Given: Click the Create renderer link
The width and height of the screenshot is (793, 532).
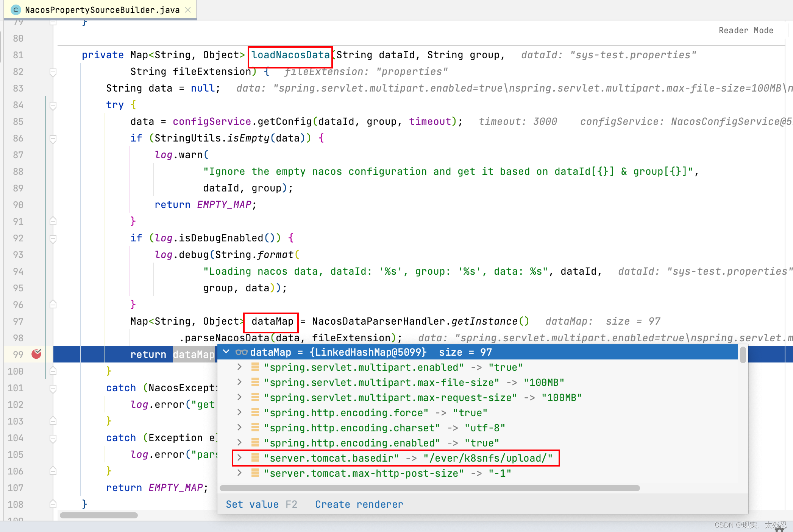Looking at the screenshot, I should click(x=359, y=504).
